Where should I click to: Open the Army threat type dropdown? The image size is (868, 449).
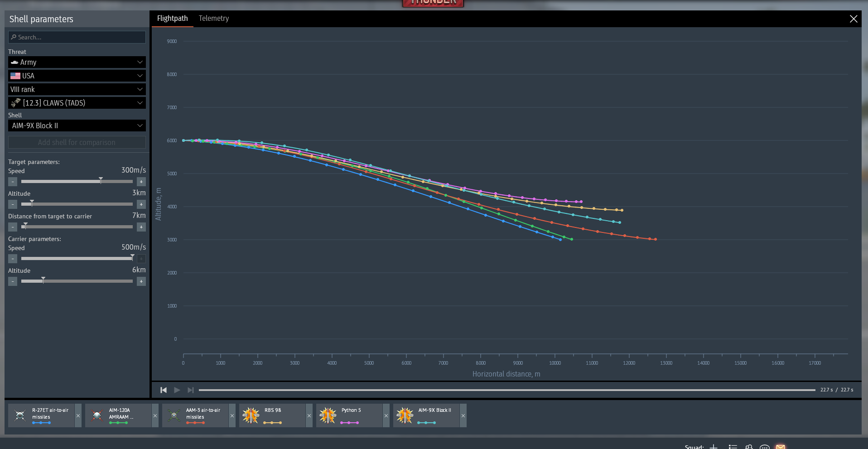pyautogui.click(x=77, y=62)
